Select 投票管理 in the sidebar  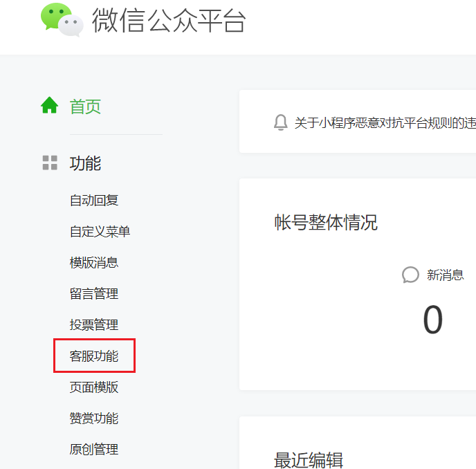tap(94, 325)
